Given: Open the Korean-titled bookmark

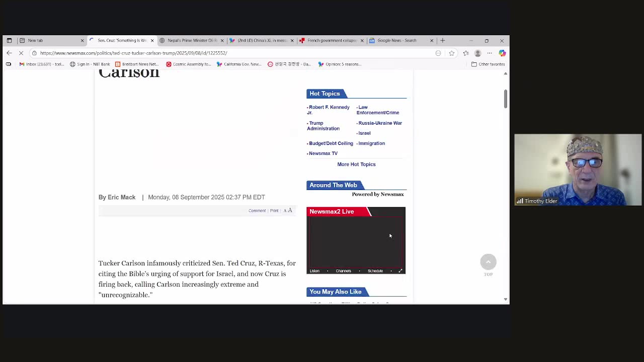Looking at the screenshot, I should [x=289, y=64].
